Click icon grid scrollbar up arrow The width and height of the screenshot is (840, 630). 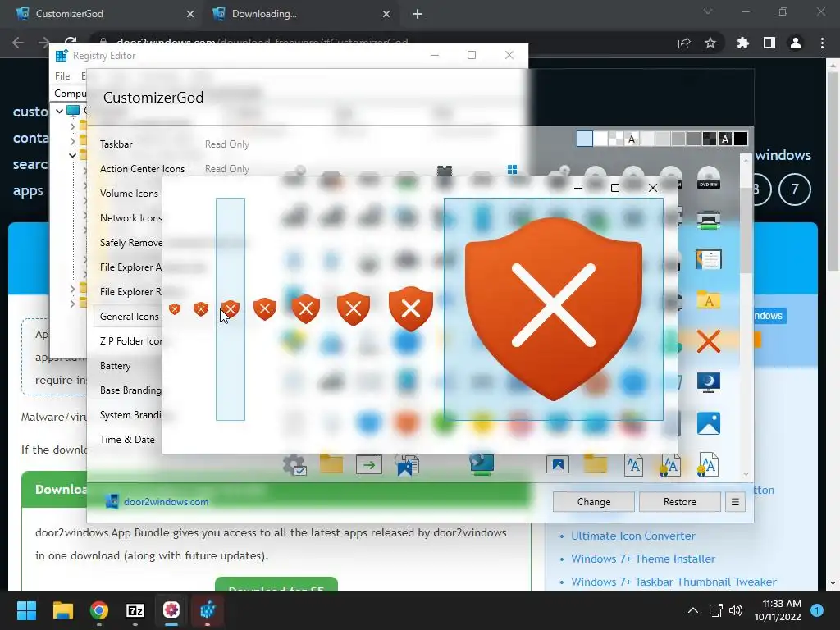(746, 160)
